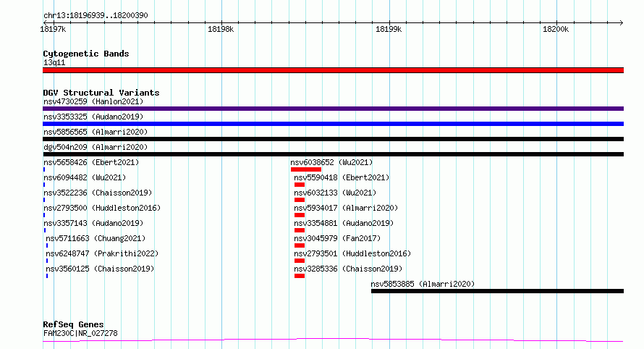Click the magenta FAM230C gene line

[333, 340]
